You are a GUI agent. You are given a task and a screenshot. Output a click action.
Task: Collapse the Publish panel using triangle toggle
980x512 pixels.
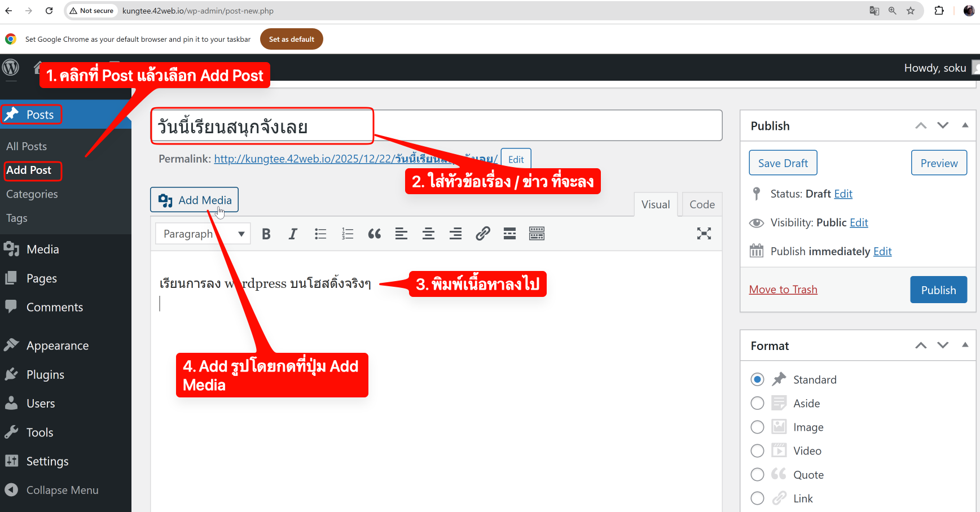(965, 125)
